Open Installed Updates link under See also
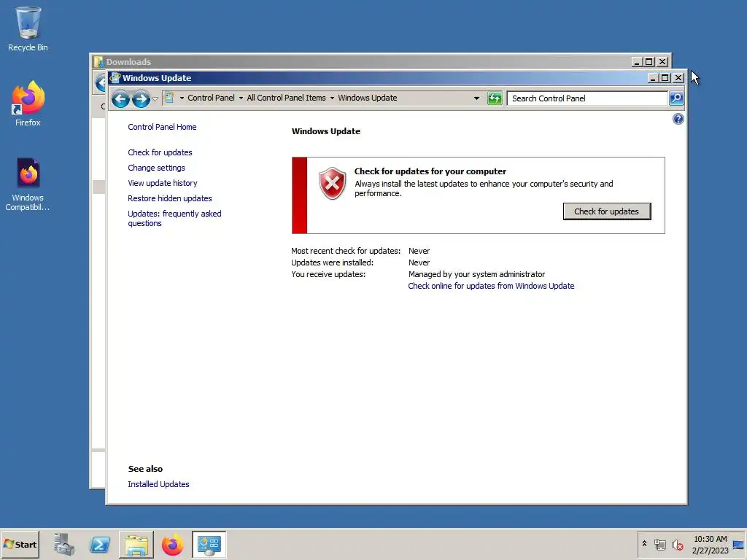 [x=158, y=484]
